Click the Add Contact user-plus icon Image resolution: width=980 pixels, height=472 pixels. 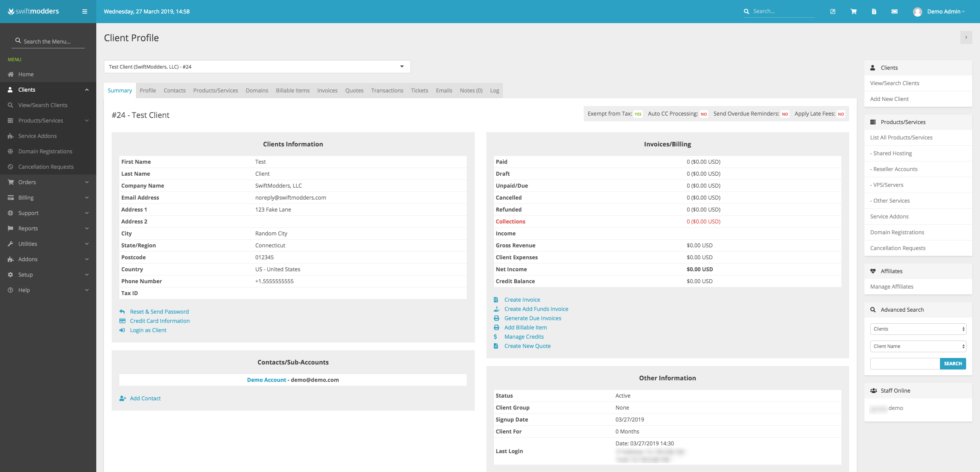point(122,398)
